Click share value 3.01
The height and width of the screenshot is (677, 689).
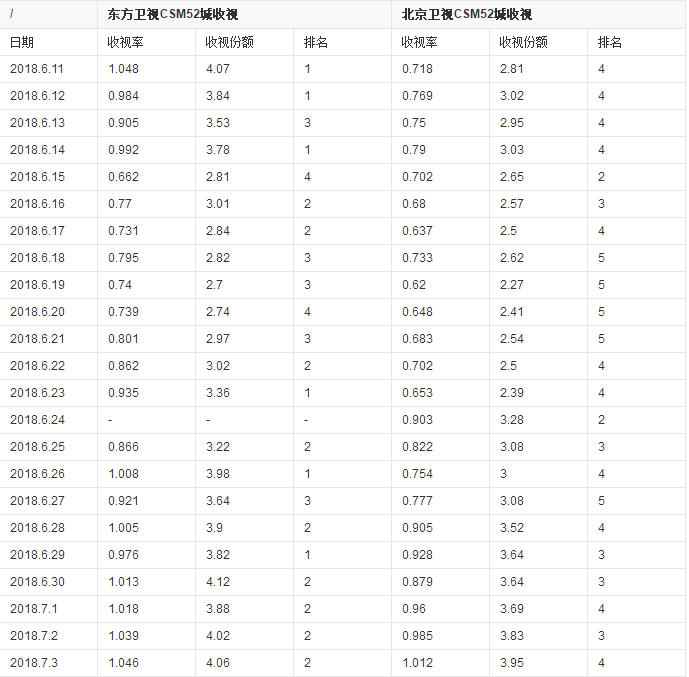pos(218,204)
